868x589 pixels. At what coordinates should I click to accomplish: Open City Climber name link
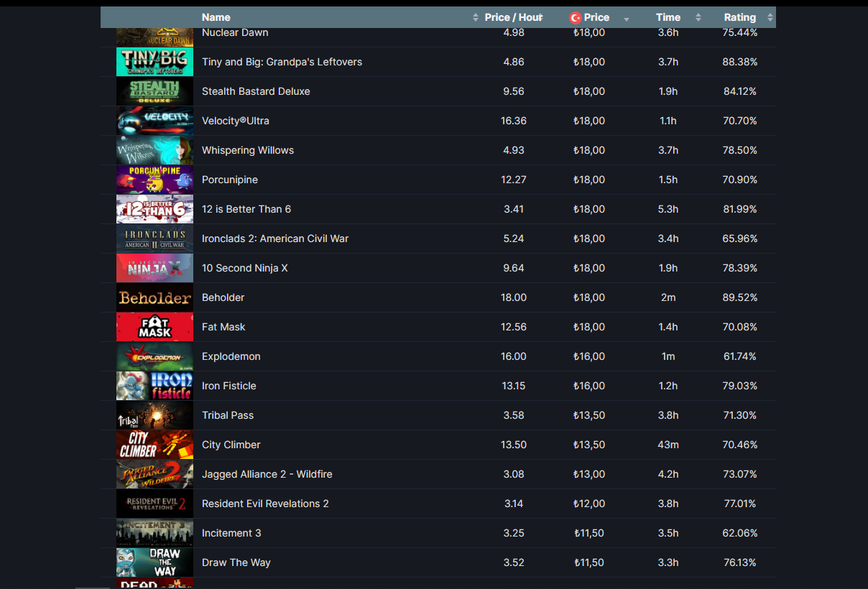pos(231,445)
